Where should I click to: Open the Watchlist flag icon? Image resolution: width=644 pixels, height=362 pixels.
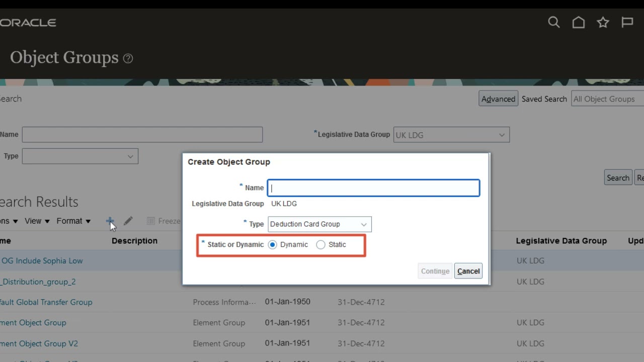[627, 22]
